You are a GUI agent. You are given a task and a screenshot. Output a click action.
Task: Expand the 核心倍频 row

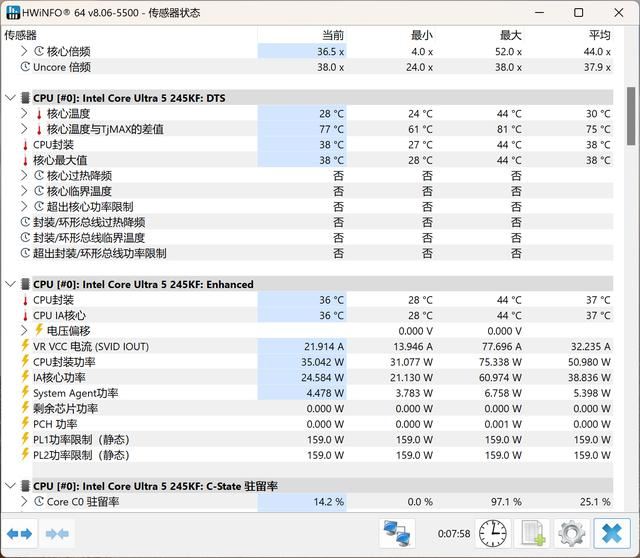click(24, 51)
